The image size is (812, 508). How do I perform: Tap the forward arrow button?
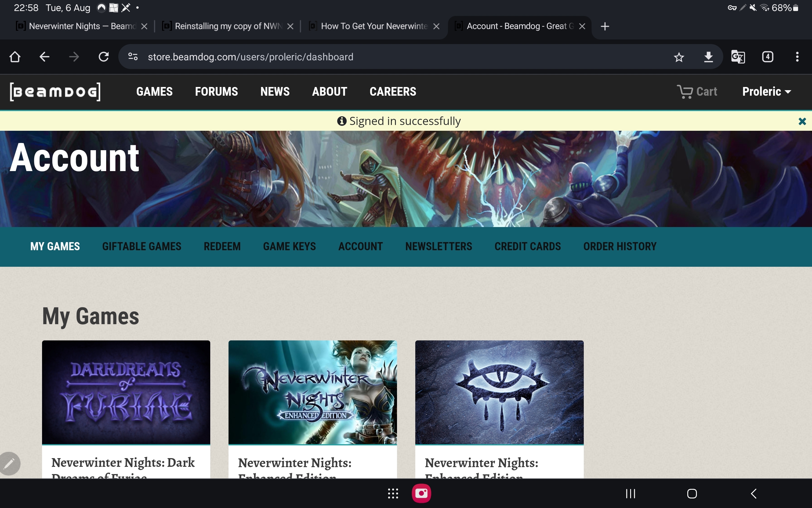click(74, 57)
